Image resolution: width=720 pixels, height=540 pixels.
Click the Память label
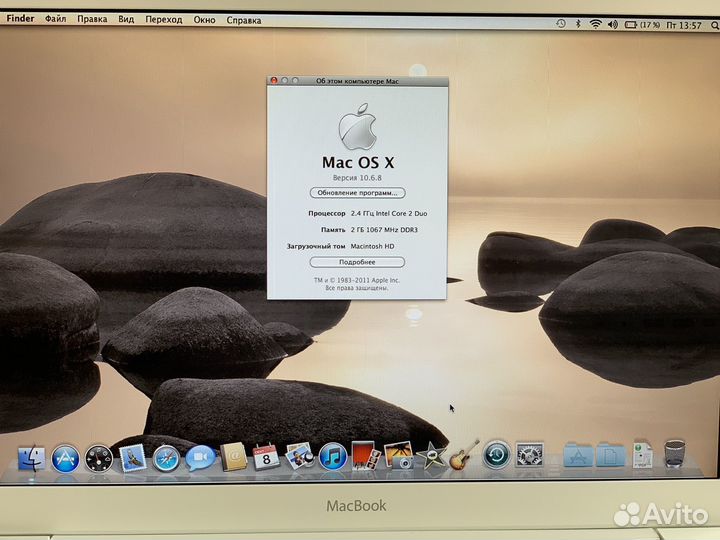(x=333, y=230)
